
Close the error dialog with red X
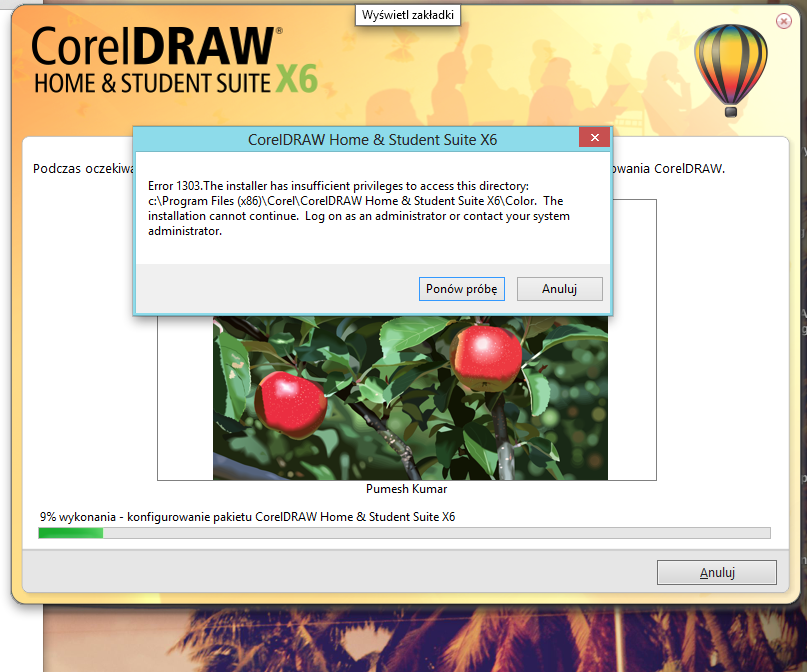tap(595, 138)
